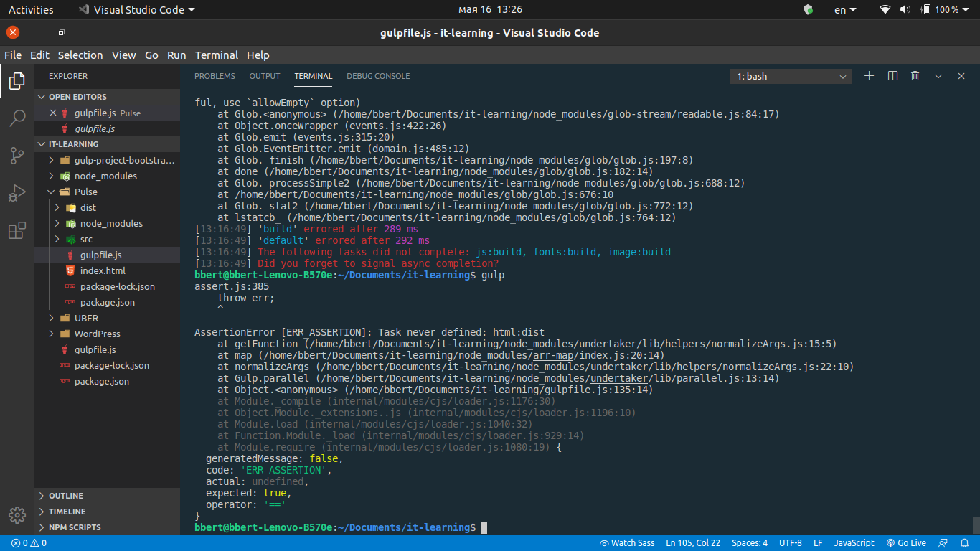The height and width of the screenshot is (551, 980).
Task: Split the terminal panel
Action: (x=892, y=76)
